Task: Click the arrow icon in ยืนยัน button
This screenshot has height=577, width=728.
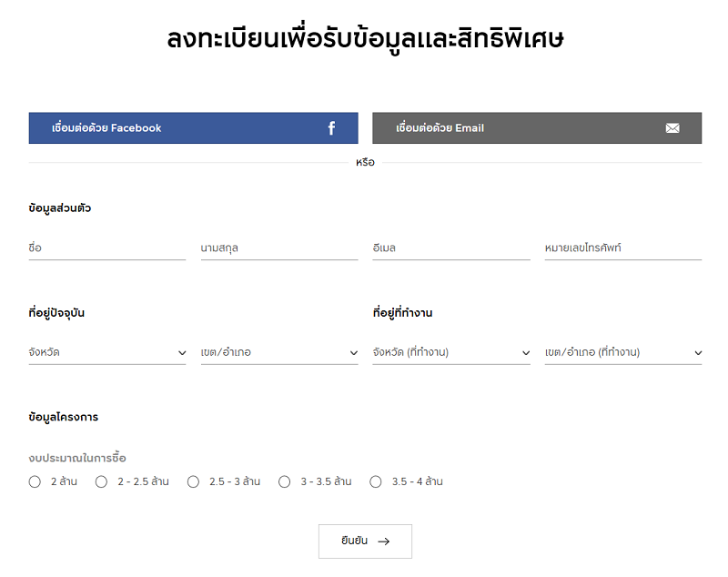Action: point(383,542)
